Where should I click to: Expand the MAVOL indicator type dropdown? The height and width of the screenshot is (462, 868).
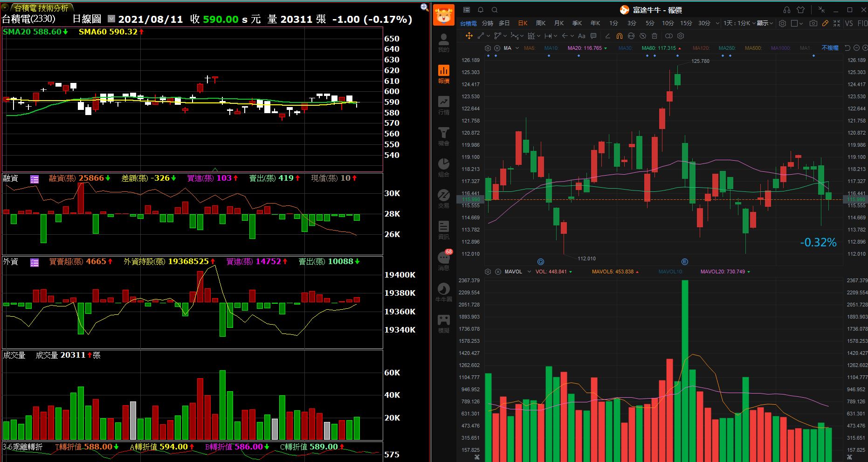click(529, 272)
